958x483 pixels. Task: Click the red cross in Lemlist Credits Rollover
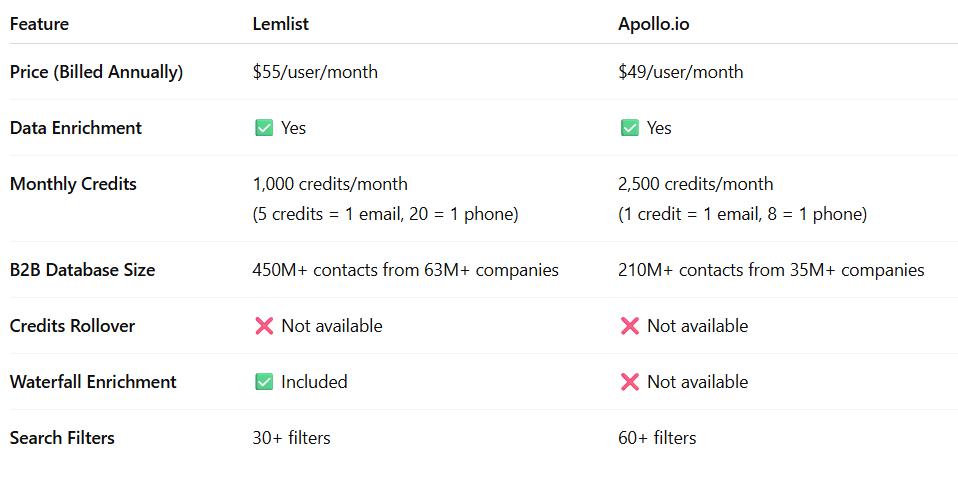264,325
